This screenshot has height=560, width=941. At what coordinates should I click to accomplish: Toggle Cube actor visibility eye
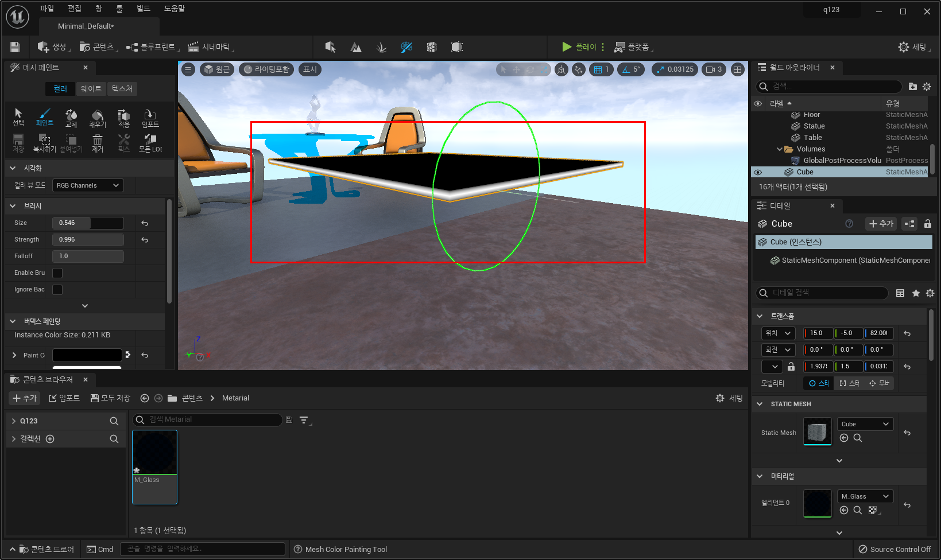click(758, 172)
